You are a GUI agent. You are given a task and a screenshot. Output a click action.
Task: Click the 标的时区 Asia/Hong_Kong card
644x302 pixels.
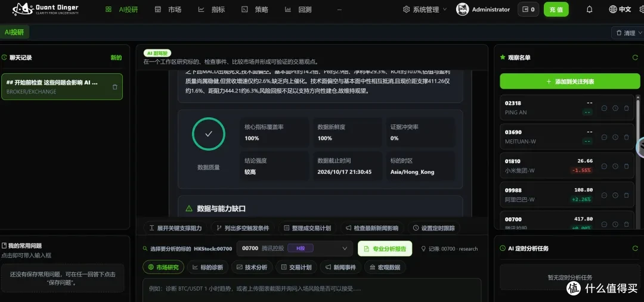click(420, 166)
